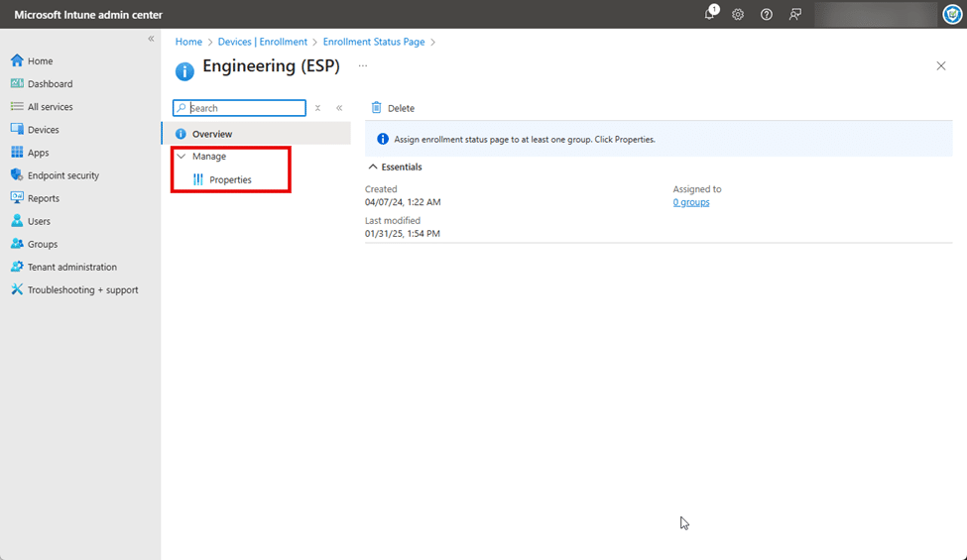Collapse the Manage section
This screenshot has height=560, width=967.
pyautogui.click(x=181, y=157)
